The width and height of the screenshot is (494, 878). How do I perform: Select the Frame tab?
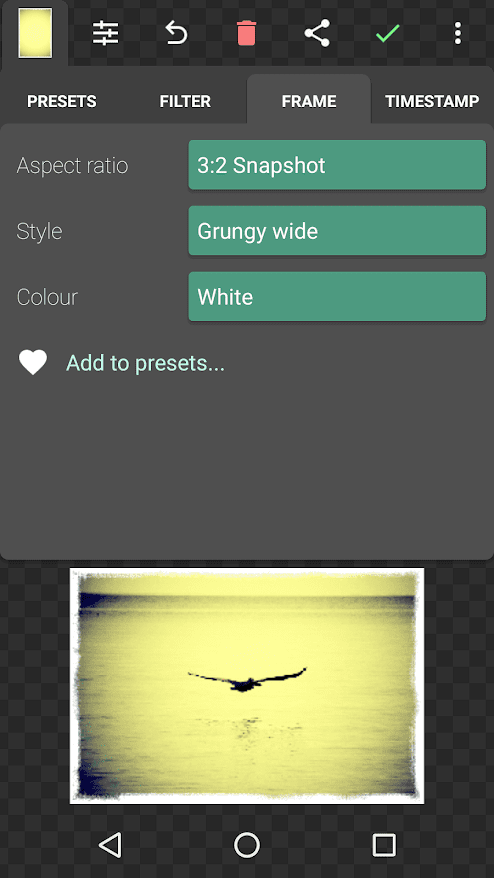click(x=309, y=101)
